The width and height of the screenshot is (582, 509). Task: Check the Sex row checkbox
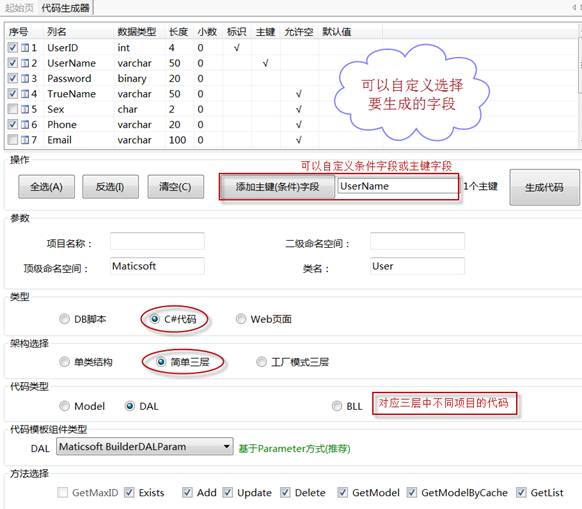point(13,109)
